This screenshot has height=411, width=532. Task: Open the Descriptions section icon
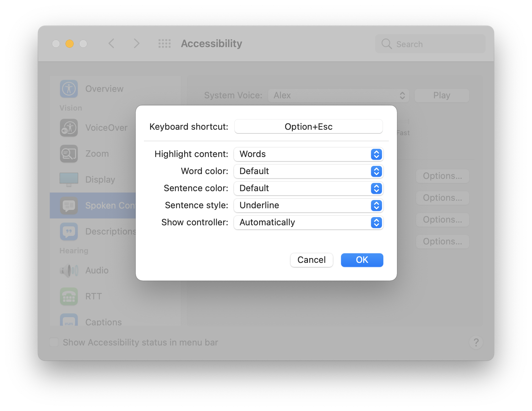(x=69, y=231)
